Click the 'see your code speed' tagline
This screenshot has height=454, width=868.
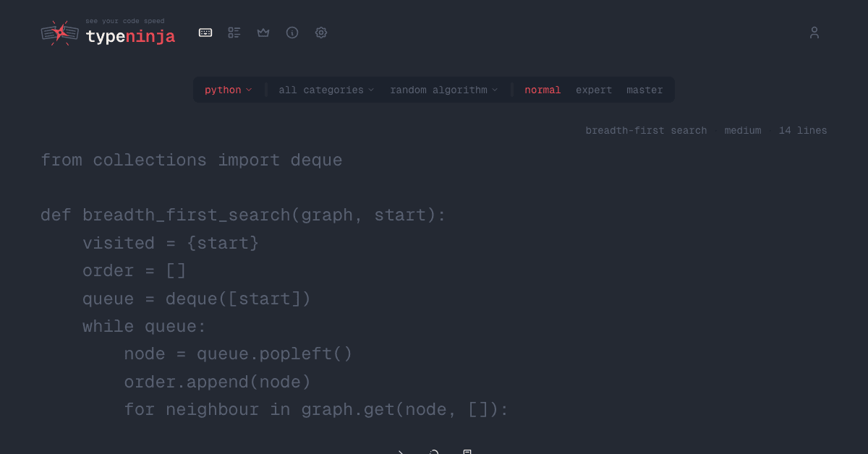point(124,22)
